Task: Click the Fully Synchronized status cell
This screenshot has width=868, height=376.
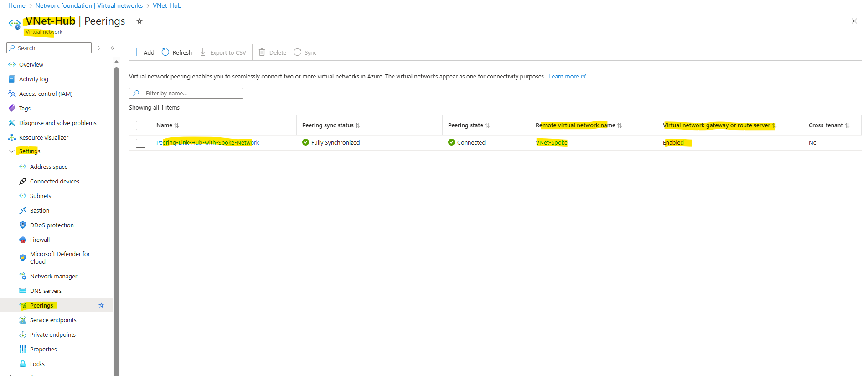Action: [331, 142]
